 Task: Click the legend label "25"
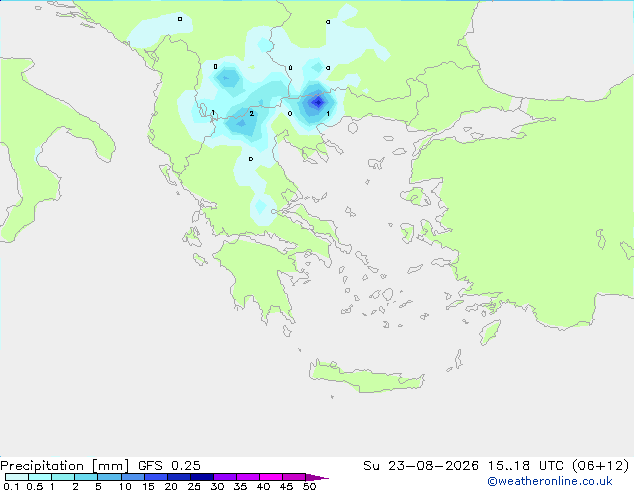(x=194, y=486)
